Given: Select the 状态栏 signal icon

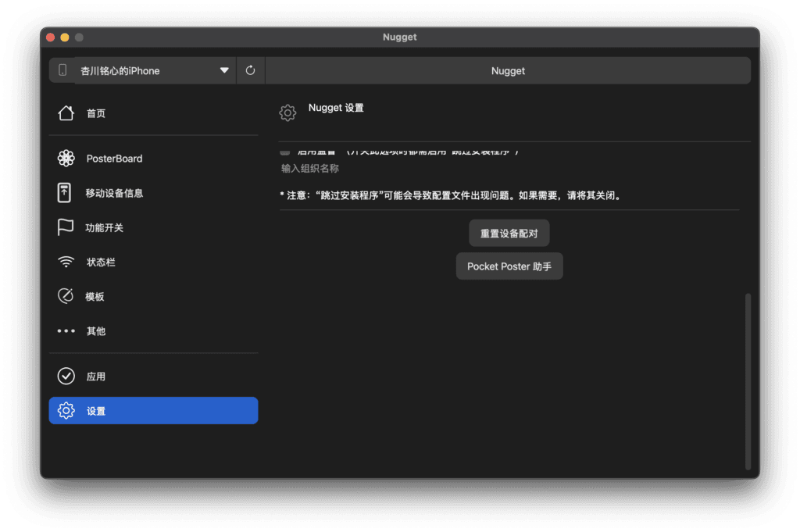Looking at the screenshot, I should (66, 262).
